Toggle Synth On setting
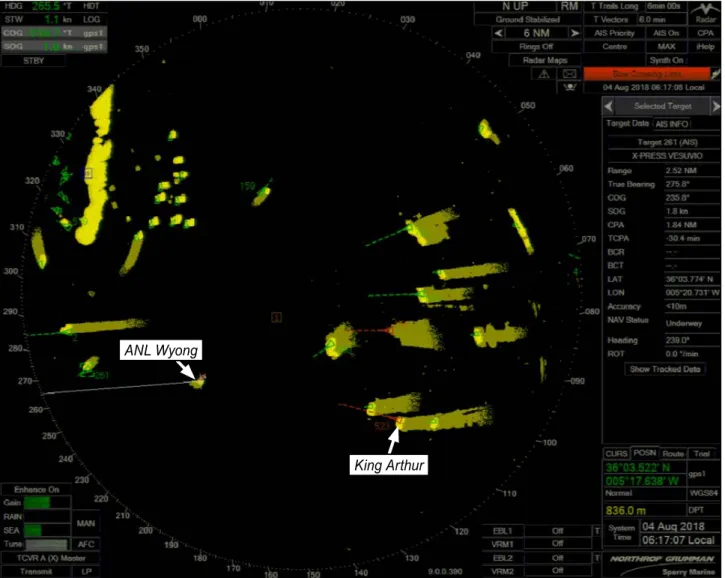The width and height of the screenshot is (725, 578). point(666,60)
